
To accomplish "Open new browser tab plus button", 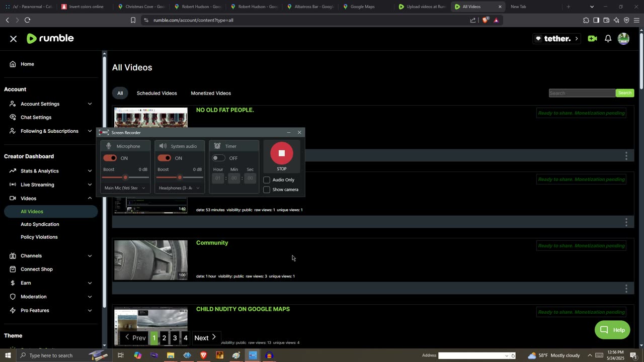I will 568,7.
